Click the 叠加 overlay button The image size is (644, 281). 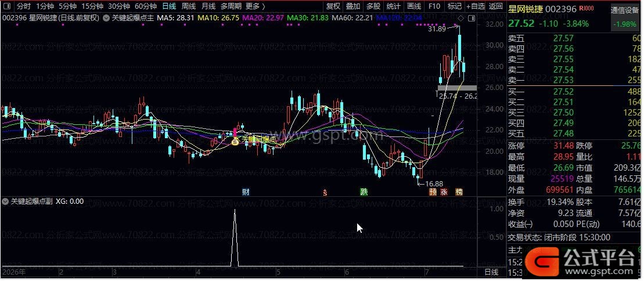(x=353, y=6)
